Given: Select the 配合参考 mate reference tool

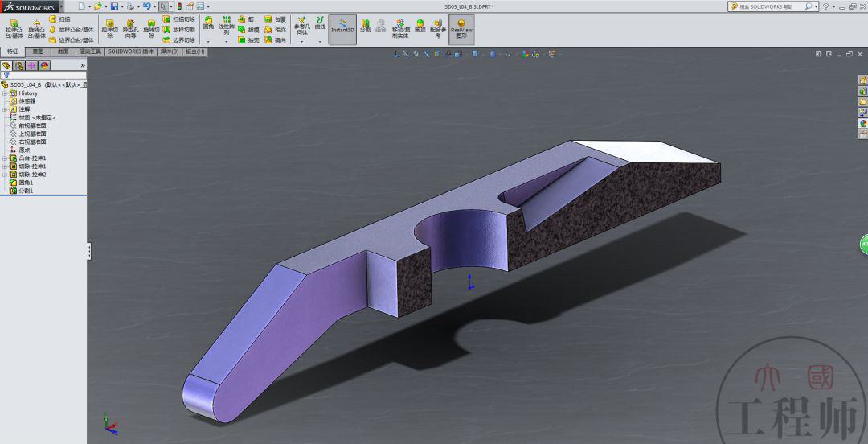Looking at the screenshot, I should [x=438, y=28].
